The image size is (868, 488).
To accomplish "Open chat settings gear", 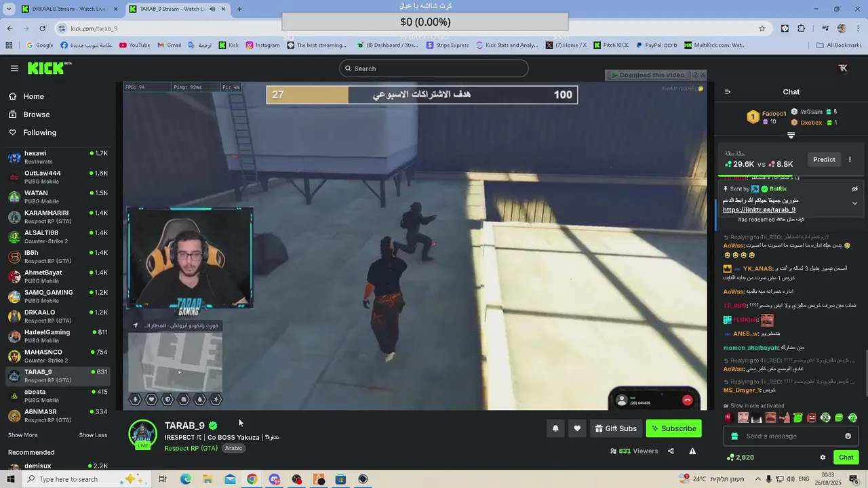I will point(823,457).
